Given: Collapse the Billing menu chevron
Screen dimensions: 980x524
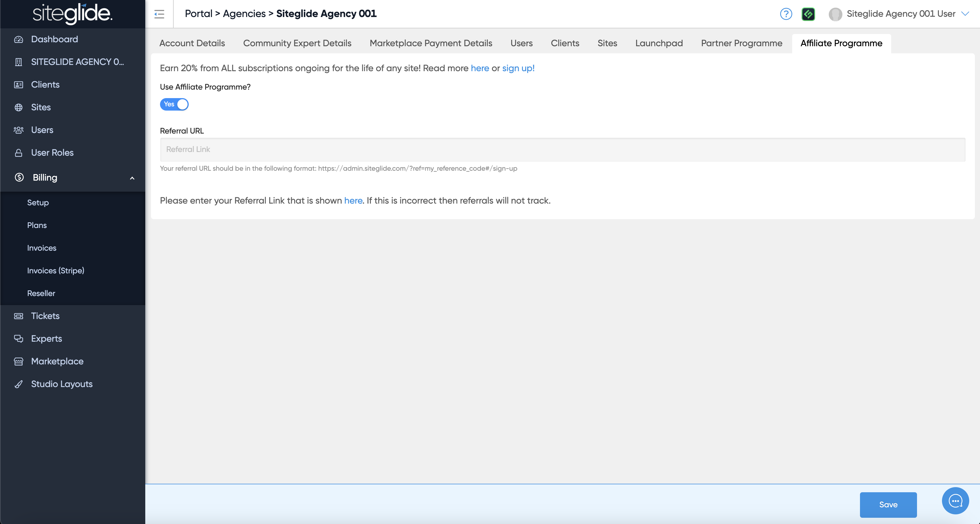Looking at the screenshot, I should point(132,178).
